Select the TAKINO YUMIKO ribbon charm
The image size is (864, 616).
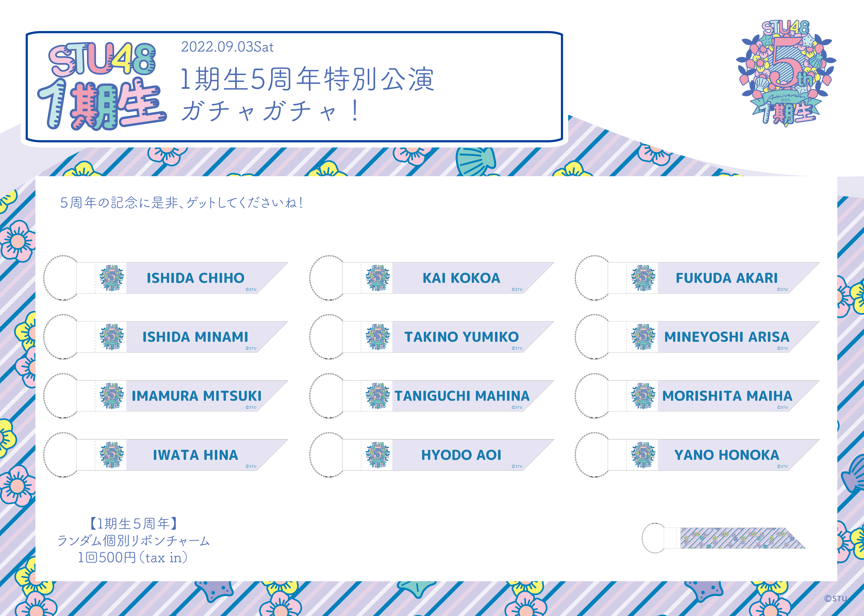tap(432, 337)
